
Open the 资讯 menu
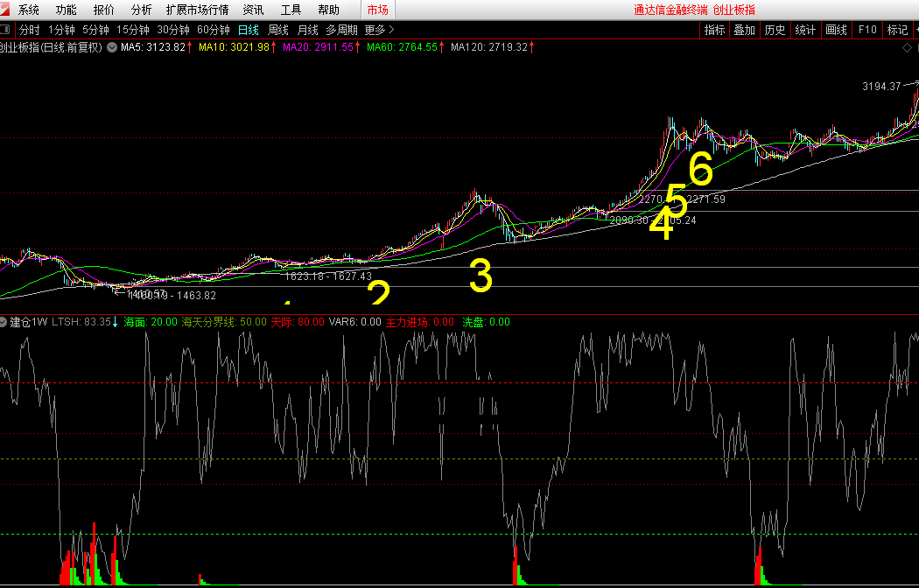coord(253,10)
